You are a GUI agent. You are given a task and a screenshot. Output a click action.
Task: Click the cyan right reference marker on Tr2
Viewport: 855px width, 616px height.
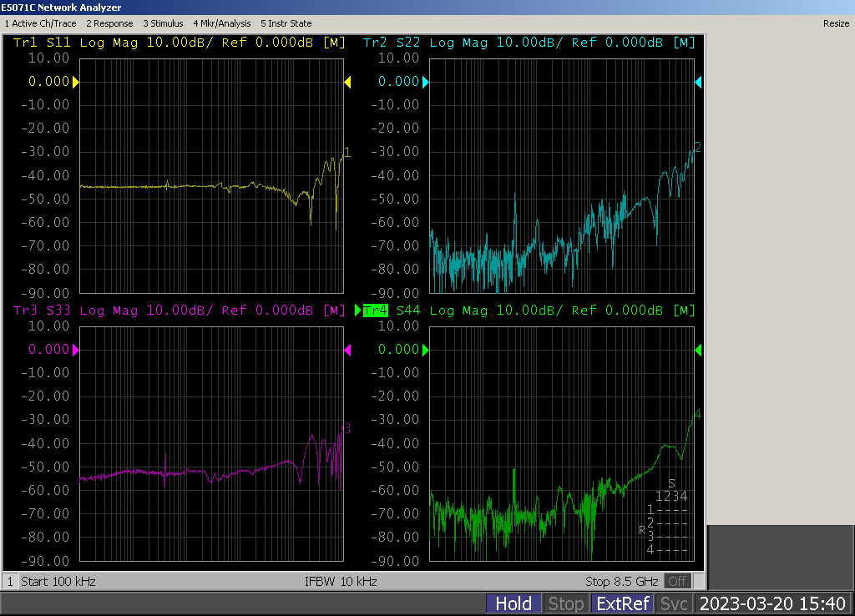698,82
